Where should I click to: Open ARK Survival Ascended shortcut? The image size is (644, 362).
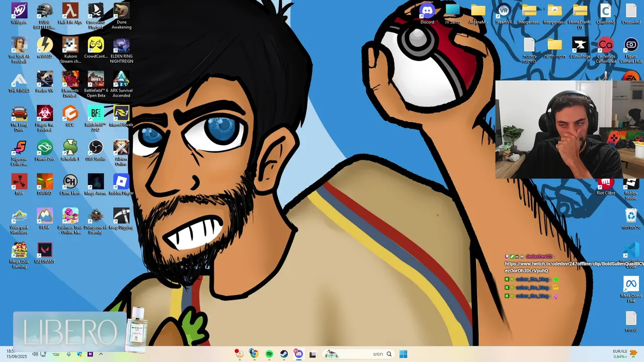tap(121, 84)
